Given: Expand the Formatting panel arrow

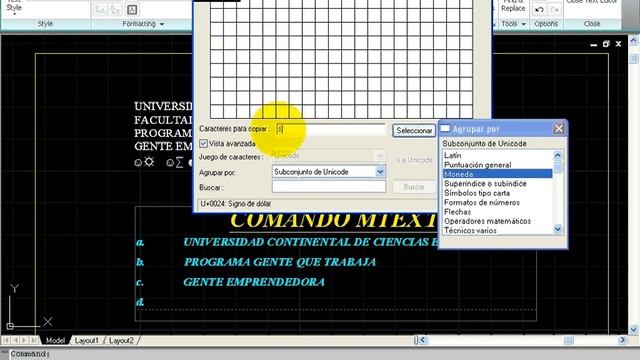Looking at the screenshot, I should (x=162, y=24).
